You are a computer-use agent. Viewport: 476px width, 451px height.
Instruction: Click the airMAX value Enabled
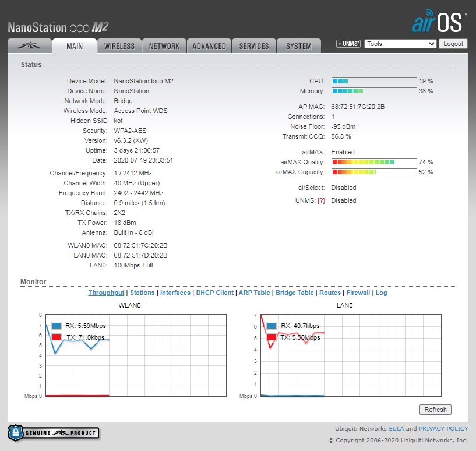343,152
